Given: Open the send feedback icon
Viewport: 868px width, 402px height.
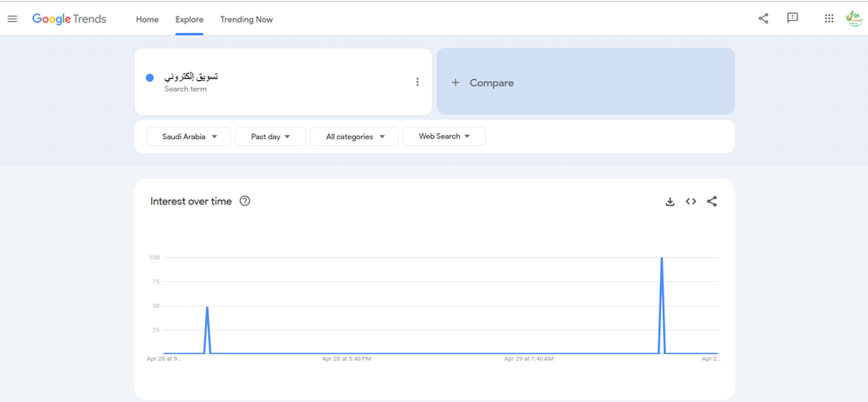Looking at the screenshot, I should (x=792, y=18).
